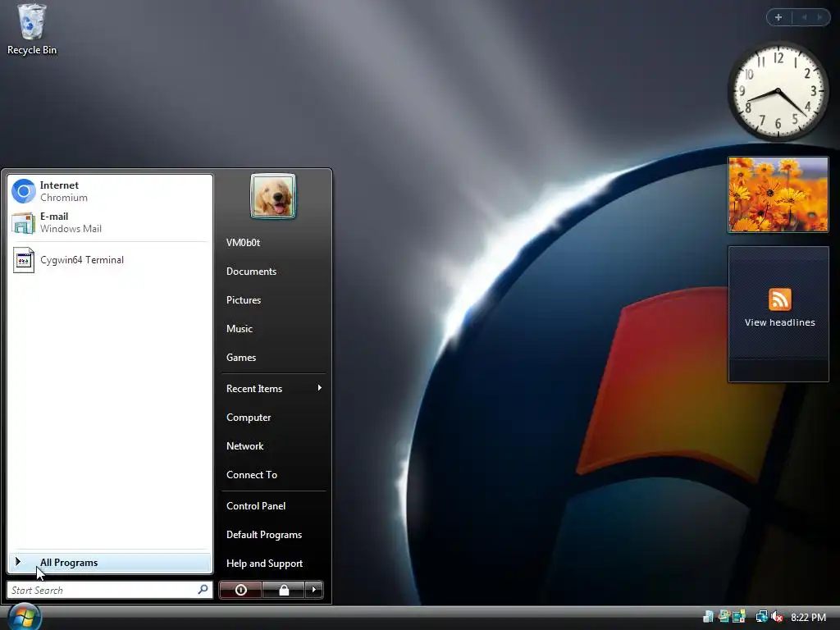Click the golden retriever user account picture
Viewport: 840px width, 630px height.
pos(272,196)
